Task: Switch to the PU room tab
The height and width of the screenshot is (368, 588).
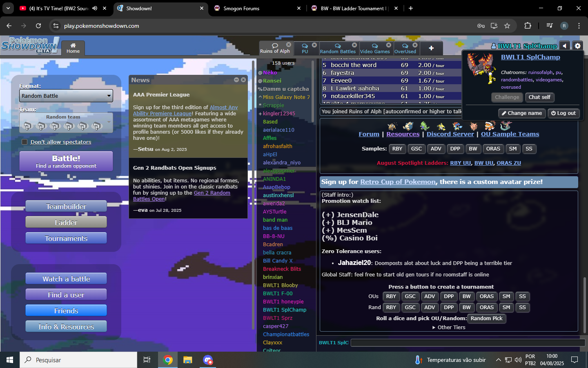Action: pyautogui.click(x=305, y=48)
